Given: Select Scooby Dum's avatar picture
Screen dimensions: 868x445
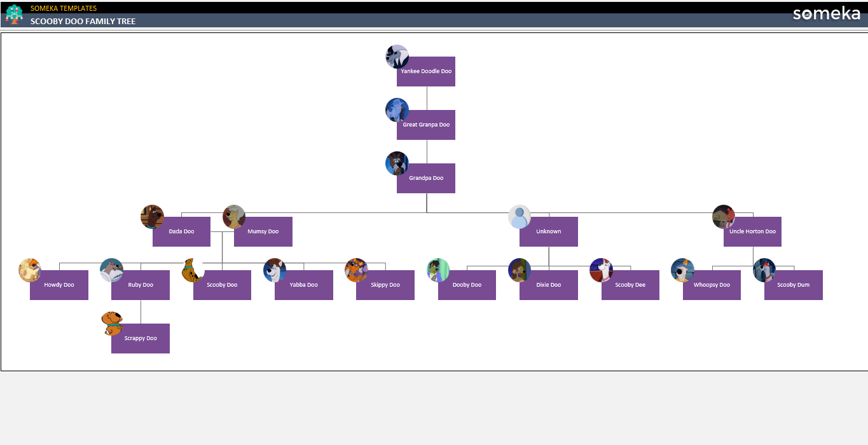Looking at the screenshot, I should (x=764, y=270).
